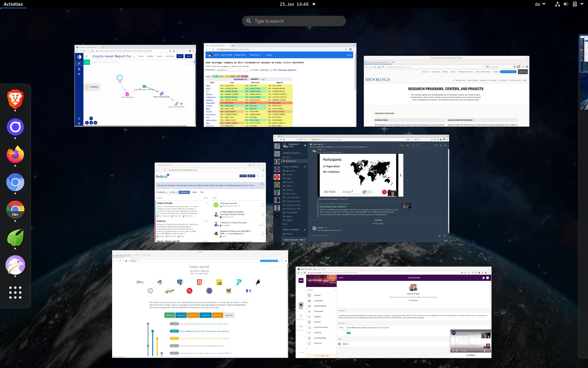This screenshot has width=588, height=368.
Task: Select the second workspace thumbnail on right
Action: [584, 91]
